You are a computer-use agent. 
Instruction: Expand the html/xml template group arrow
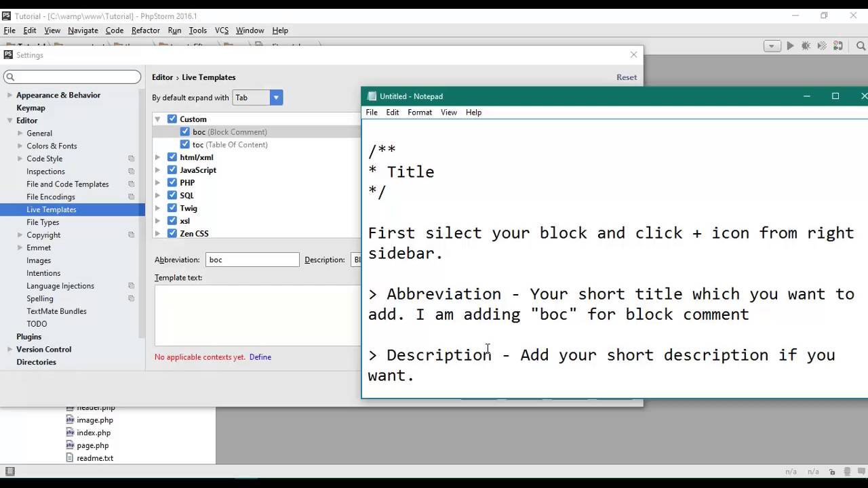tap(158, 157)
